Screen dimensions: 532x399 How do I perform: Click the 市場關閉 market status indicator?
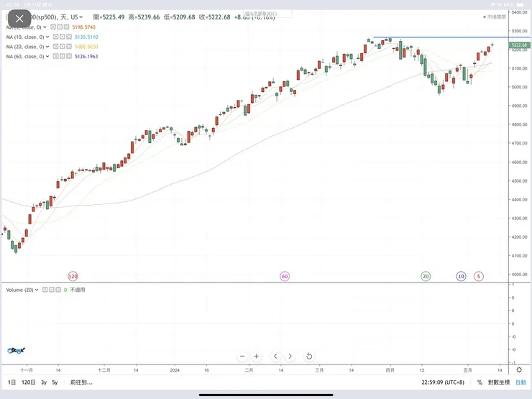click(495, 17)
